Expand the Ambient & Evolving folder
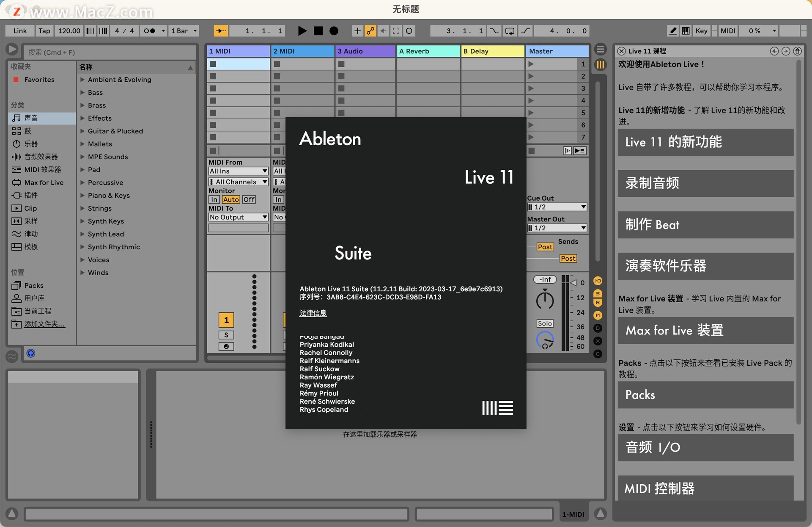Screen dimensions: 812x527 tap(82, 80)
